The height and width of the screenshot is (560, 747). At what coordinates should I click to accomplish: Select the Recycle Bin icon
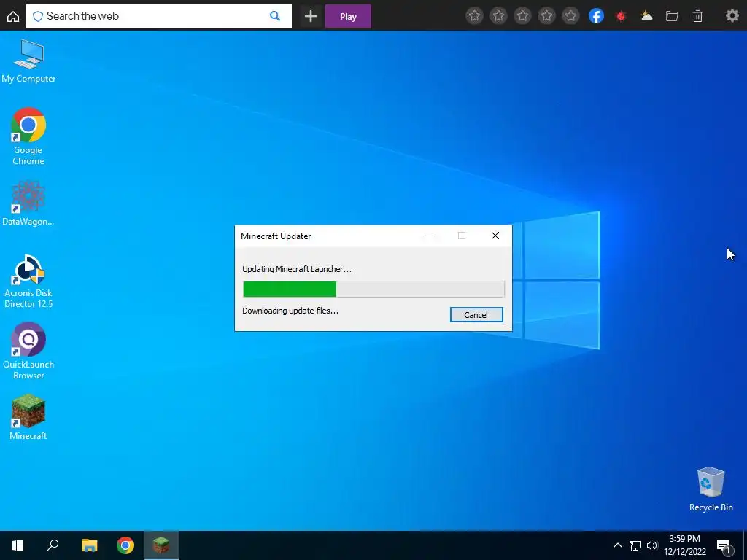click(711, 489)
